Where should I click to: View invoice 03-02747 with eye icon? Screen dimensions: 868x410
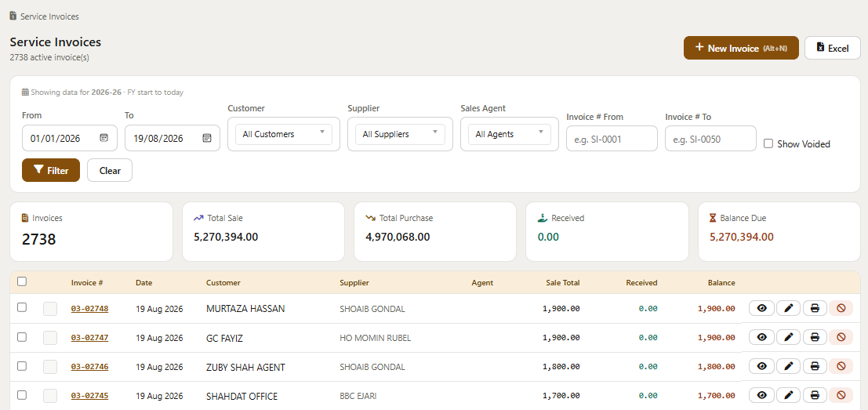tap(761, 337)
